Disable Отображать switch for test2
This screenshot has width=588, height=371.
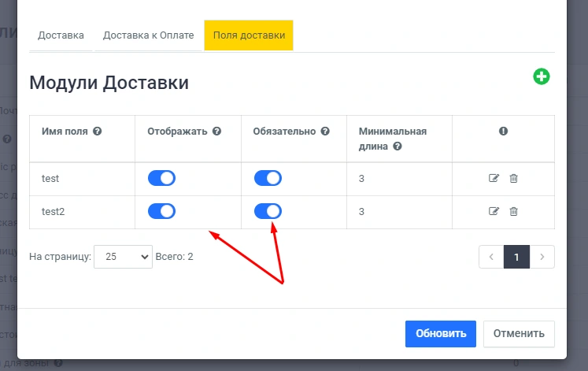tap(161, 211)
